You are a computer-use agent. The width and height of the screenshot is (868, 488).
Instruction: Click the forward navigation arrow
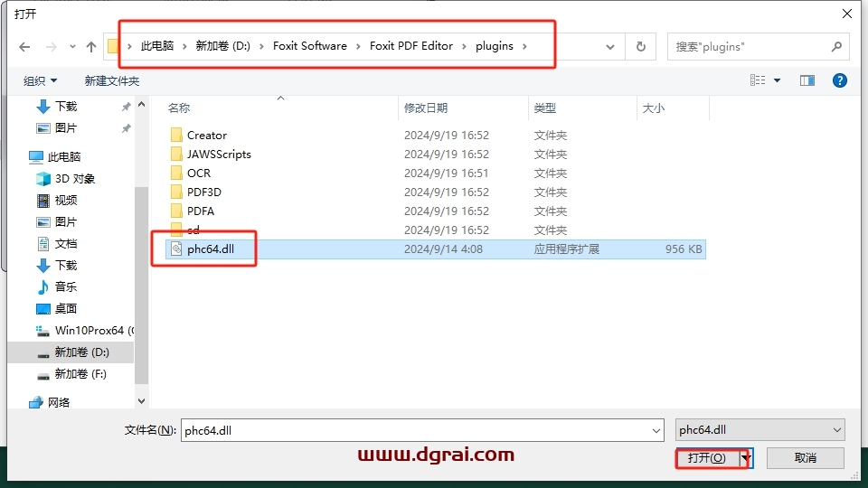pyautogui.click(x=51, y=47)
